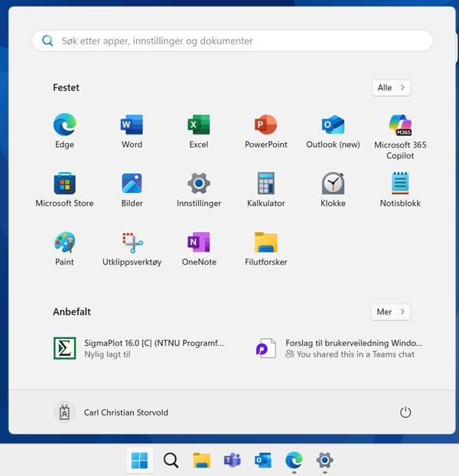Open Outlook from the taskbar
The image size is (459, 476).
point(263,460)
